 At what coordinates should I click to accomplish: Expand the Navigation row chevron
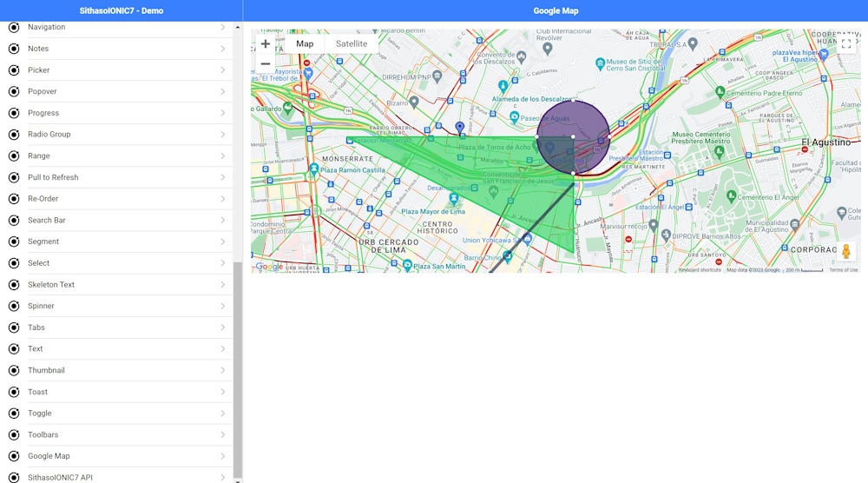[x=222, y=27]
